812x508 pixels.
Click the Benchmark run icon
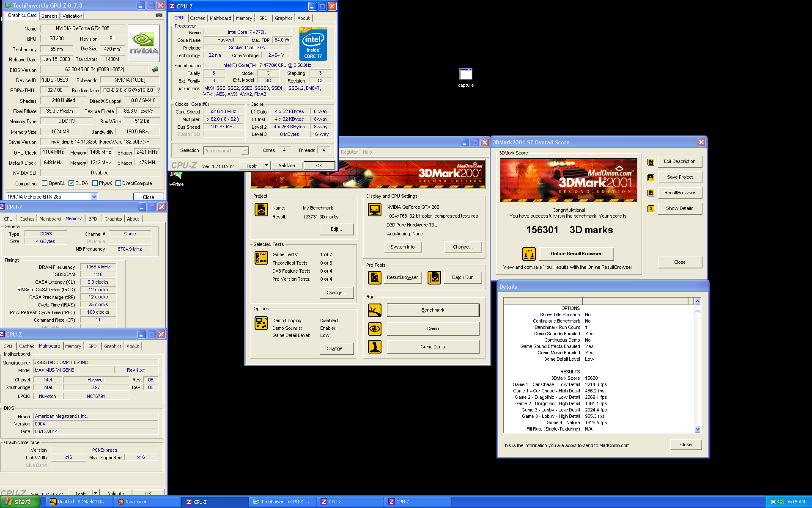[x=375, y=310]
